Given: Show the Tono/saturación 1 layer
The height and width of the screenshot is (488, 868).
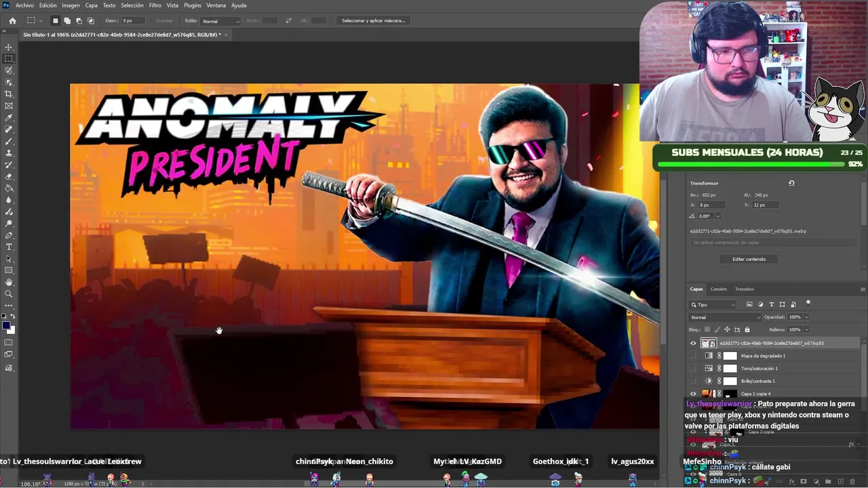Looking at the screenshot, I should click(693, 369).
